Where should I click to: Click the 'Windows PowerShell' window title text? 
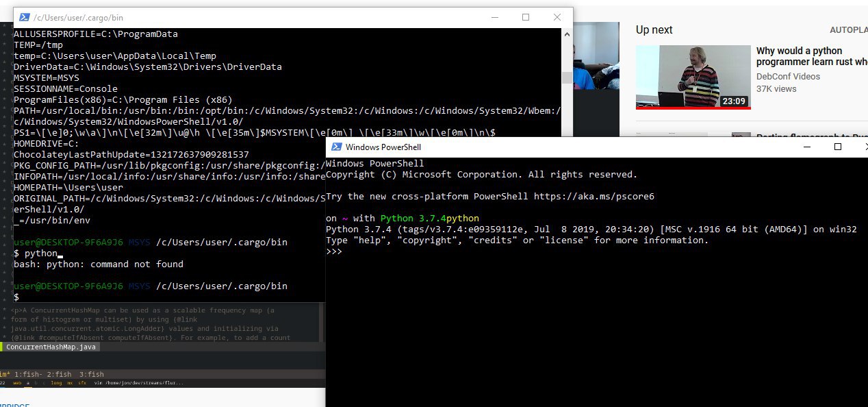click(383, 147)
